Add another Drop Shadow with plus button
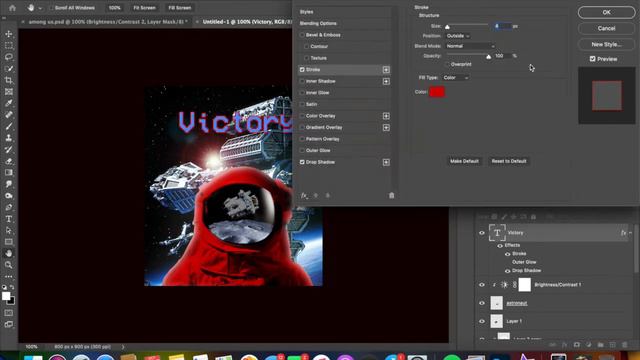Screen dimensions: 640x360 click(x=386, y=162)
